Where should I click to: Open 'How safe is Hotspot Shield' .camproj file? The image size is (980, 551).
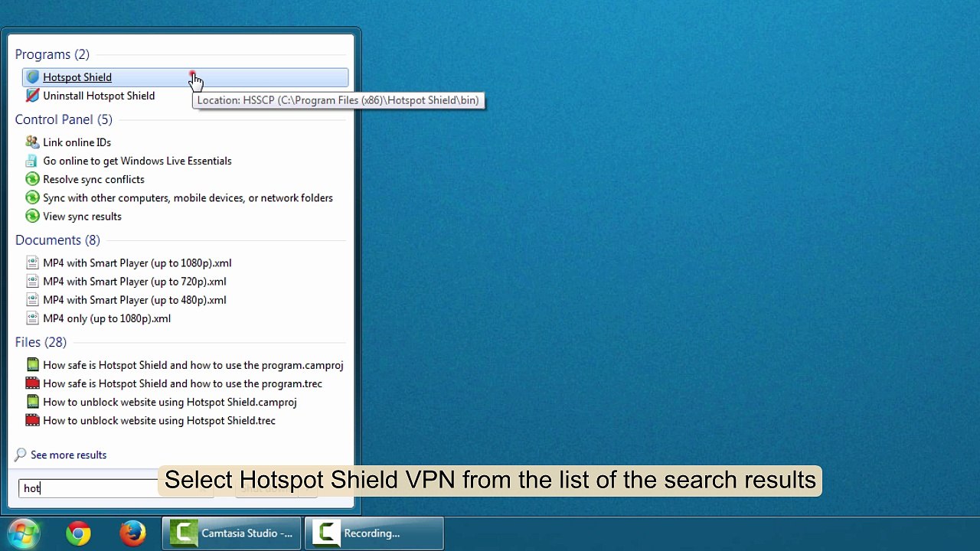pyautogui.click(x=193, y=365)
